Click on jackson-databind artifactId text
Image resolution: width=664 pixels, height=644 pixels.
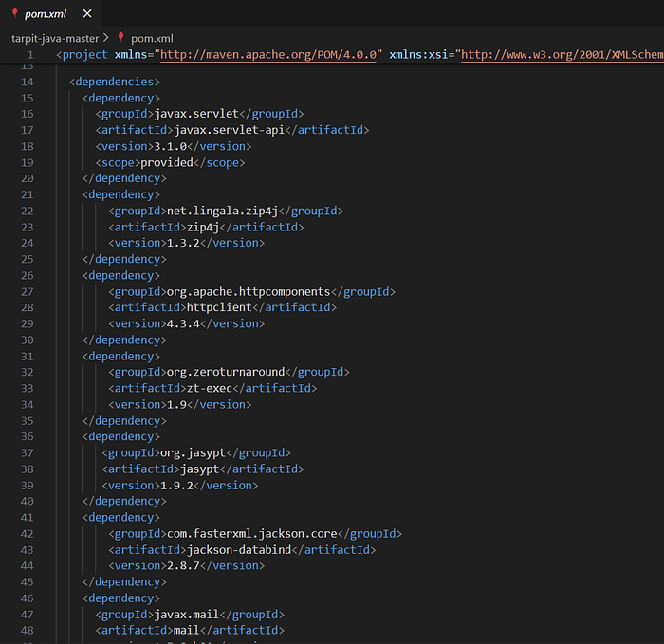239,550
